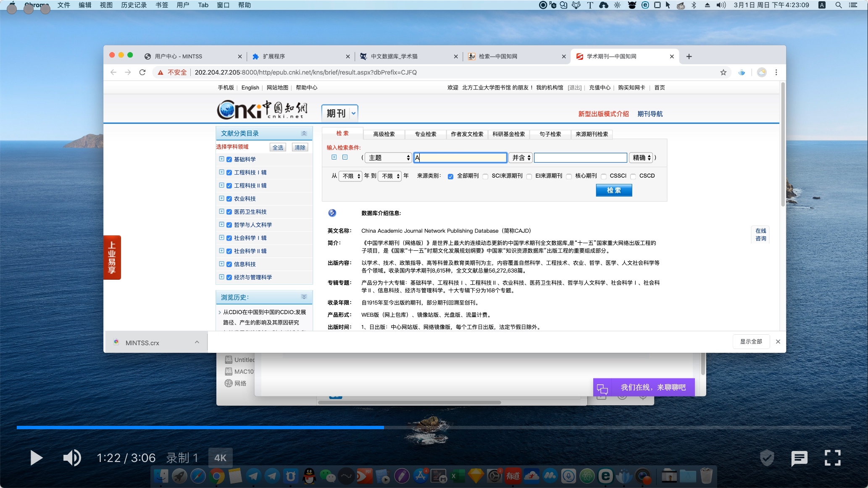Screen dimensions: 868x488
Task: Check the 核心期刊 source option
Action: click(x=569, y=176)
